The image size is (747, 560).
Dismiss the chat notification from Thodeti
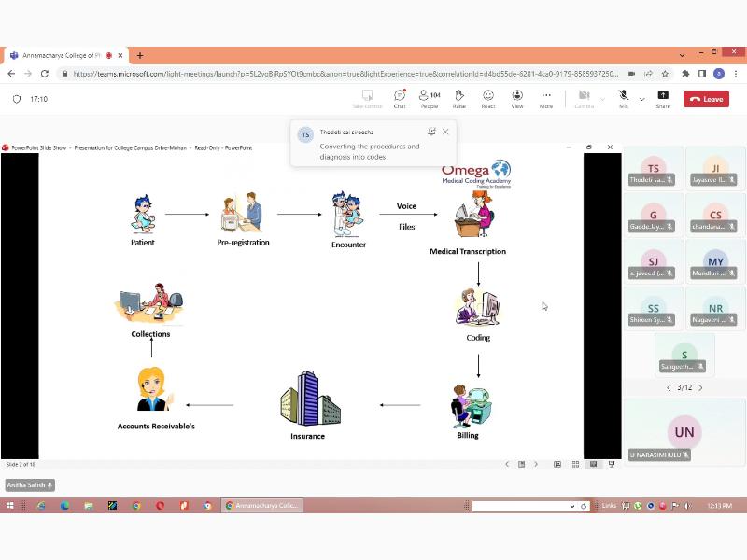(x=445, y=132)
